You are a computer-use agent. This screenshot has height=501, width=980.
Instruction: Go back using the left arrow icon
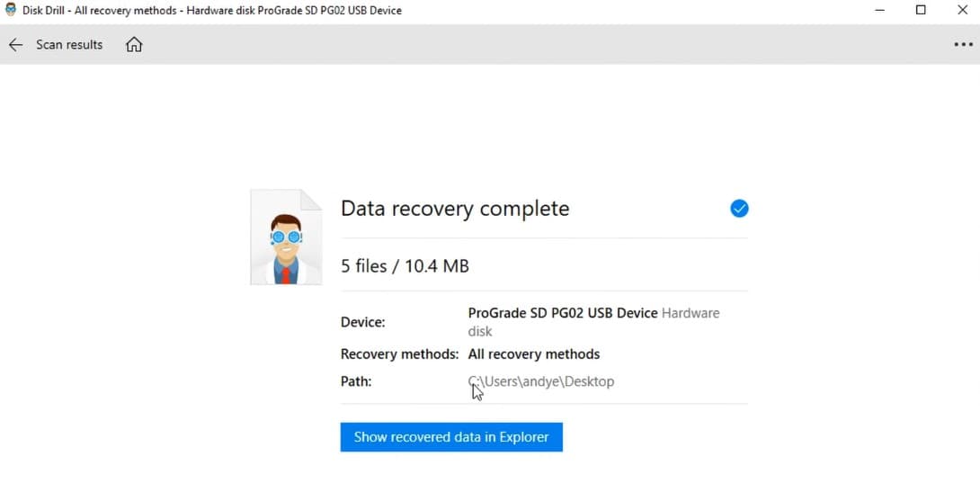coord(15,45)
